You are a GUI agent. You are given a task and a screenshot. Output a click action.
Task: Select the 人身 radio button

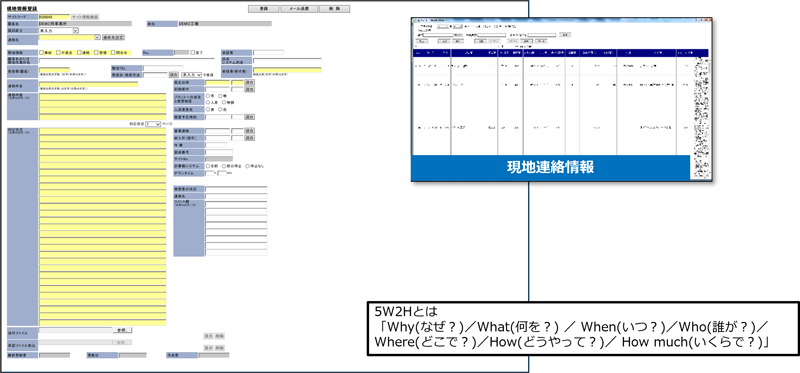coord(208,102)
